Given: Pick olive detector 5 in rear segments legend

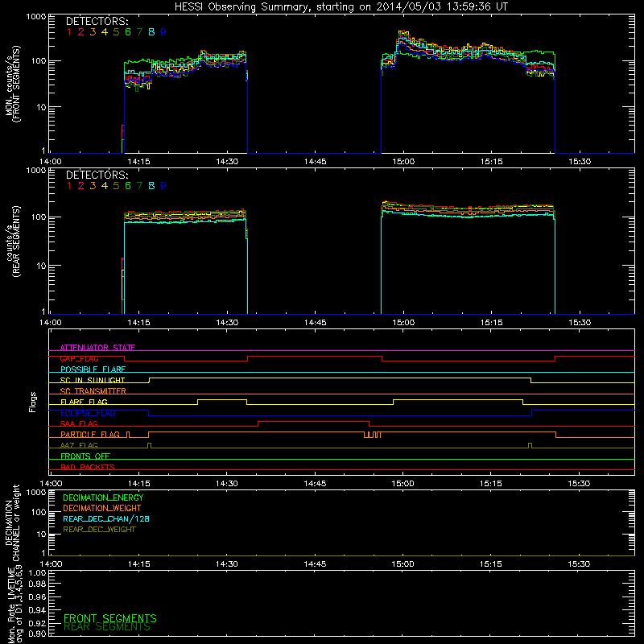Looking at the screenshot, I should click(116, 186).
